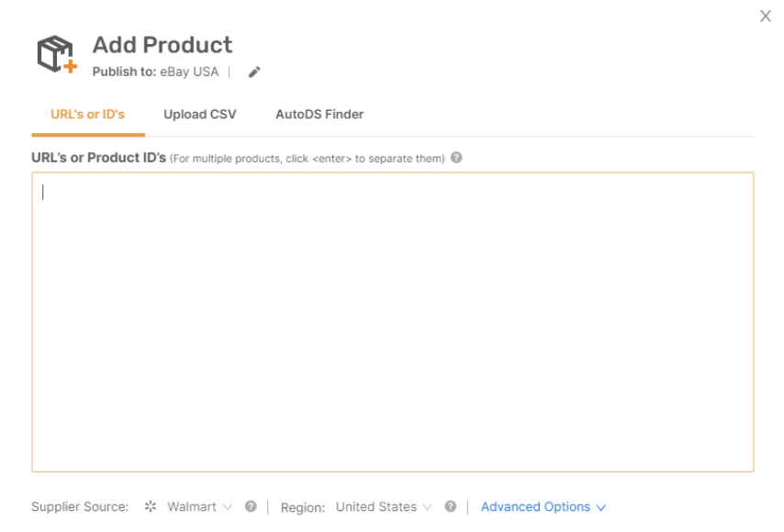Click the pencil icon to edit publish store
Screen dimensions: 784x532
click(254, 72)
